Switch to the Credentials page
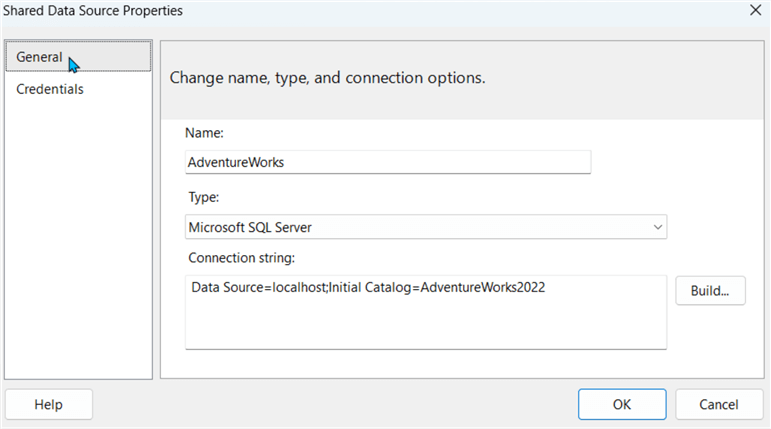Image resolution: width=771 pixels, height=429 pixels. coord(50,89)
